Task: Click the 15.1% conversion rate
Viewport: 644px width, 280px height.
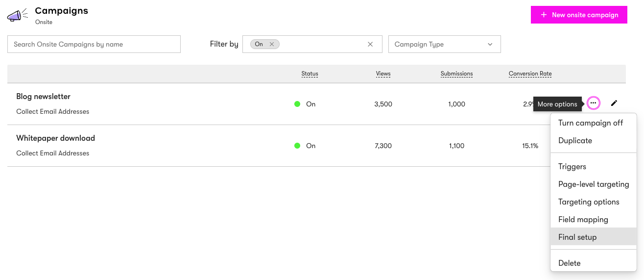Action: [x=530, y=146]
